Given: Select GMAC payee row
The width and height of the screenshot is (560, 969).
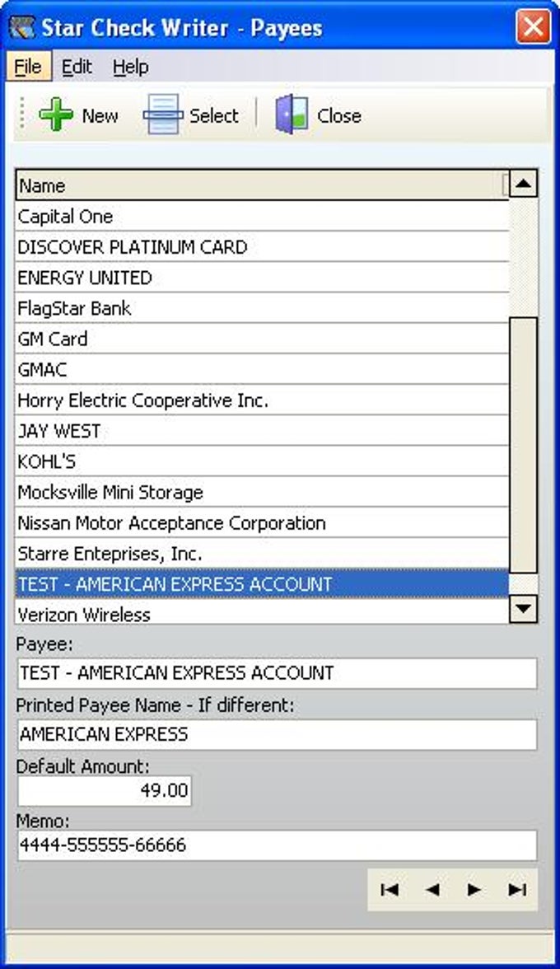Looking at the screenshot, I should pyautogui.click(x=262, y=369).
